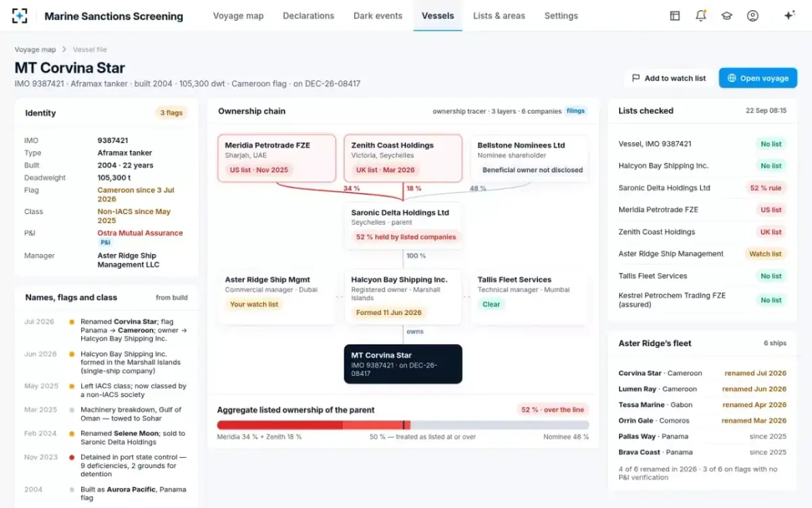Click the 'Cameroon since 3 Jul 2026' flag value

[x=136, y=194]
